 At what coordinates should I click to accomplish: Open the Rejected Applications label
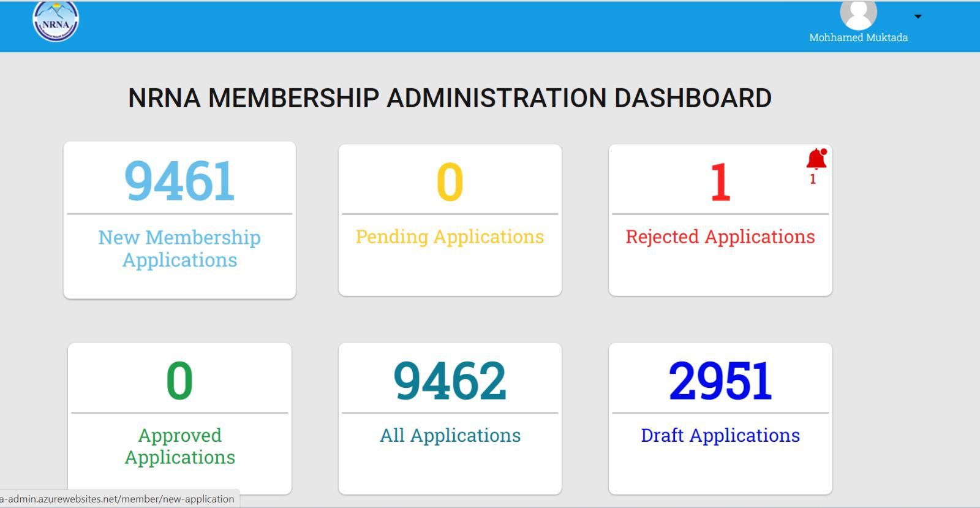point(720,237)
